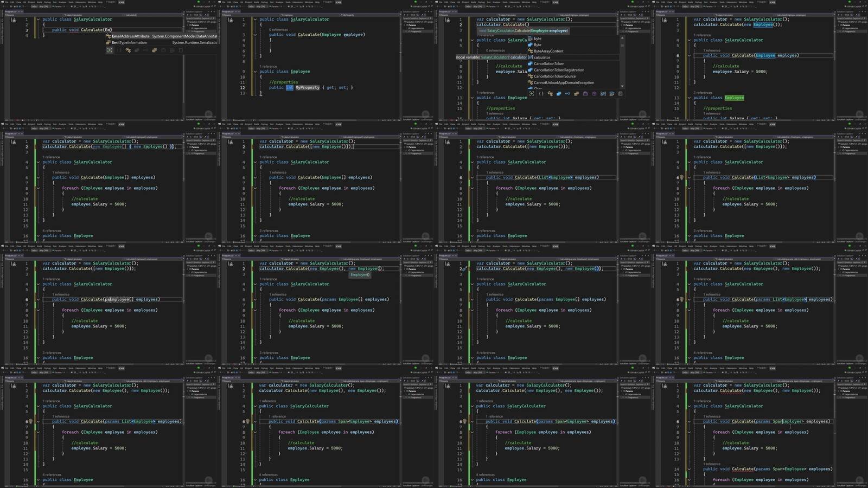The height and width of the screenshot is (488, 868).
Task: Click the green-highlighted Employee class name
Action: [734, 98]
